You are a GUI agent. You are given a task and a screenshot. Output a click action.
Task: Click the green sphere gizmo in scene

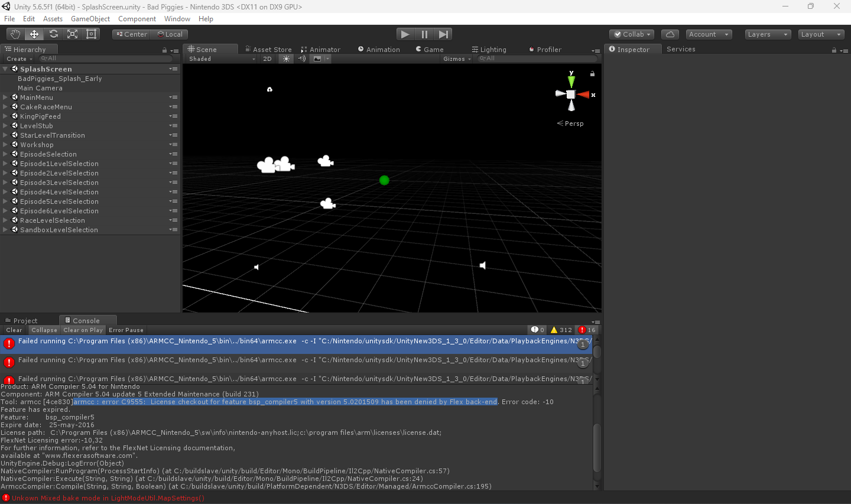point(384,180)
